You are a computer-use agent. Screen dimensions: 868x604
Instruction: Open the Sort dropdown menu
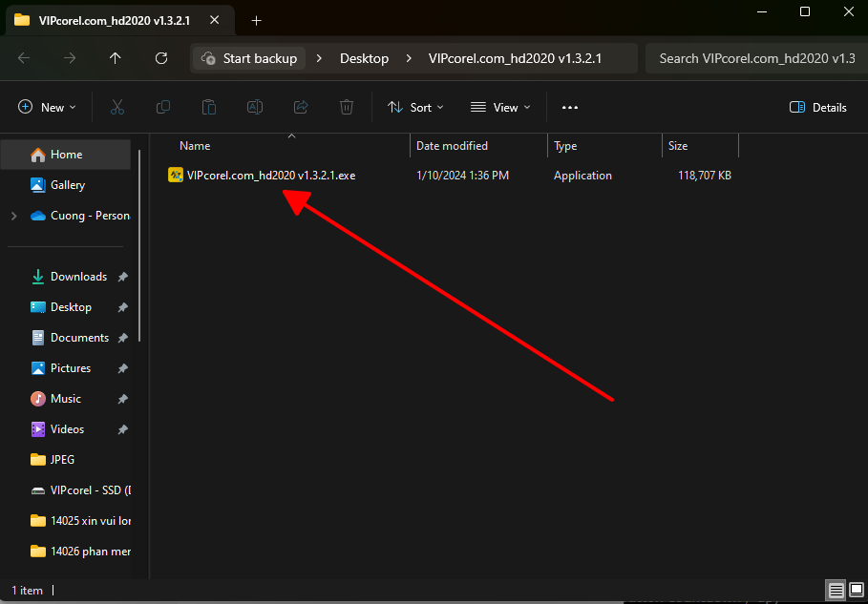tap(415, 107)
